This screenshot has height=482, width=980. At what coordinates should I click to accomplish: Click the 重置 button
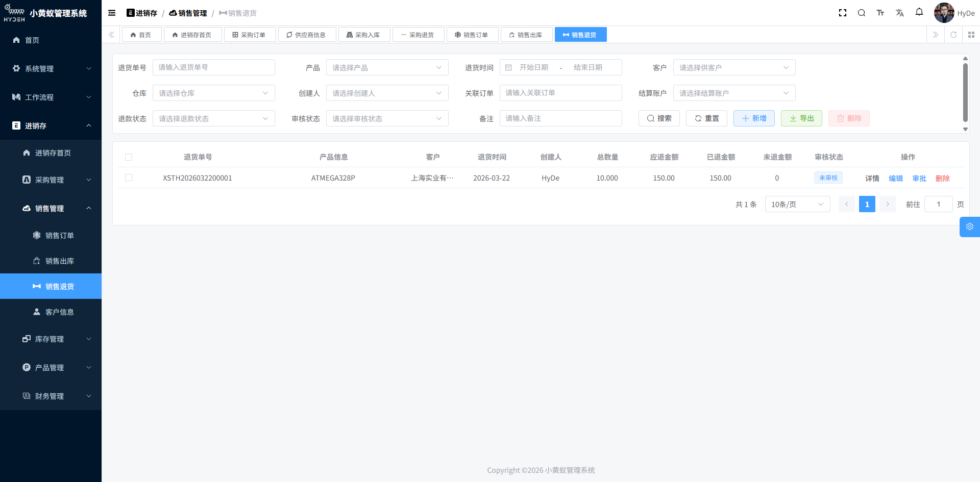(x=706, y=118)
